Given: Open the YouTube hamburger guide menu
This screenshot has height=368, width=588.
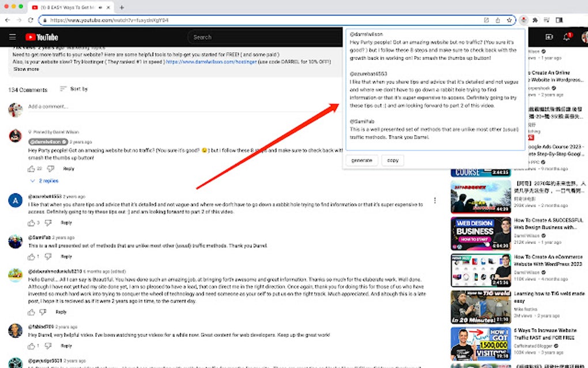Looking at the screenshot, I should [x=12, y=37].
